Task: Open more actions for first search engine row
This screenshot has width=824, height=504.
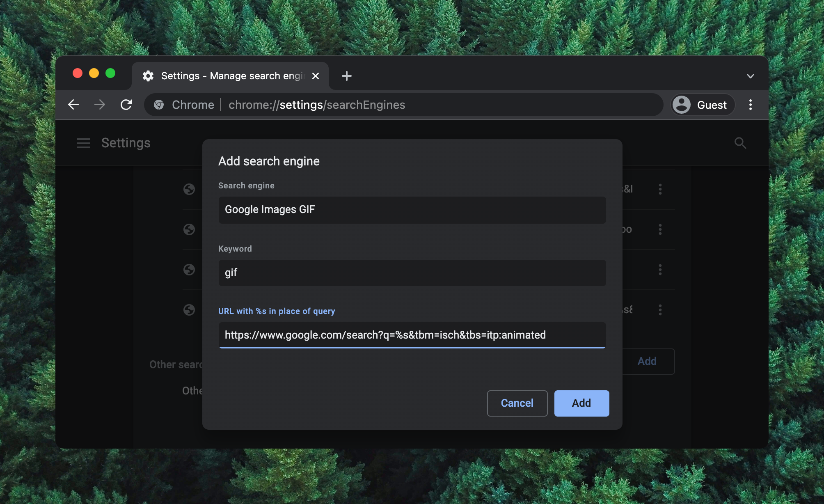Action: point(660,189)
